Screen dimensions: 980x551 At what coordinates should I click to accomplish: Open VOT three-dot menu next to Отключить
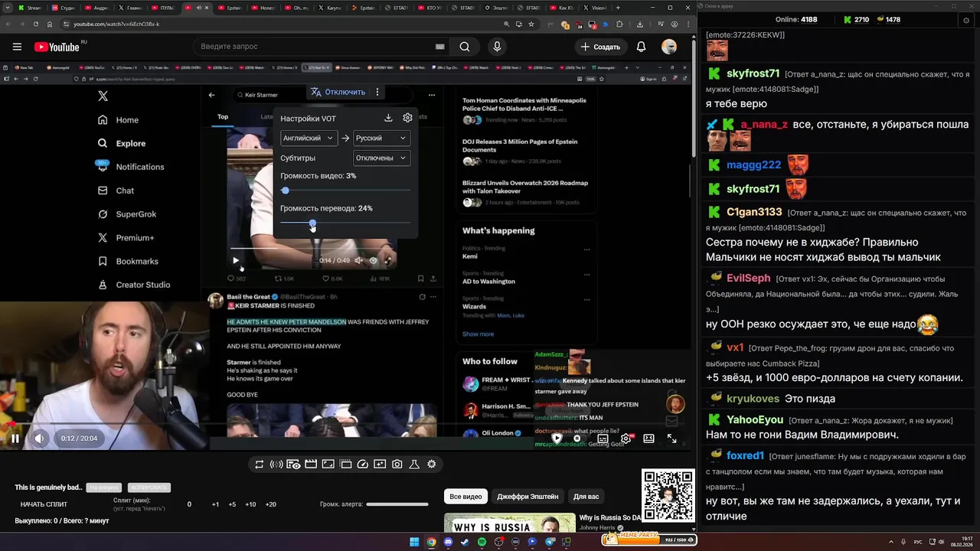pyautogui.click(x=377, y=92)
